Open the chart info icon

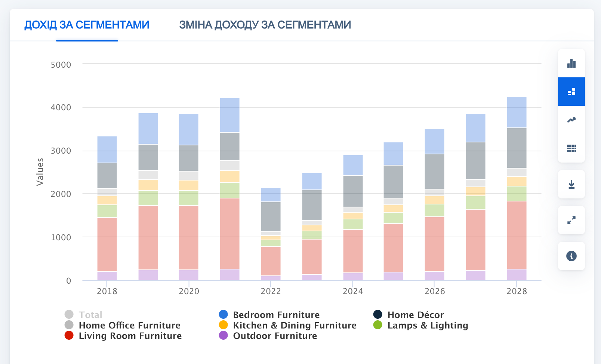pyautogui.click(x=571, y=256)
